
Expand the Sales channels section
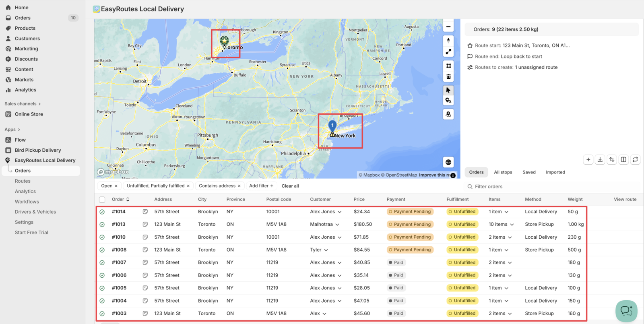coord(23,104)
